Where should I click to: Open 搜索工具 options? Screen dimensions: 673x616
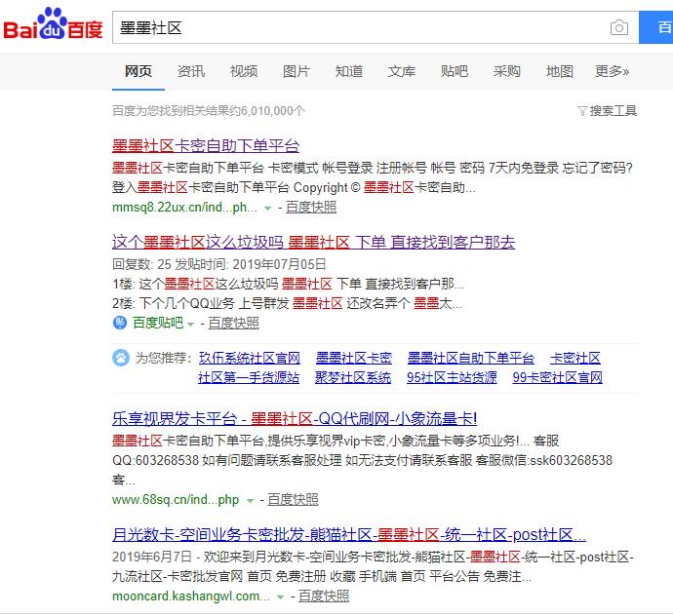point(613,111)
